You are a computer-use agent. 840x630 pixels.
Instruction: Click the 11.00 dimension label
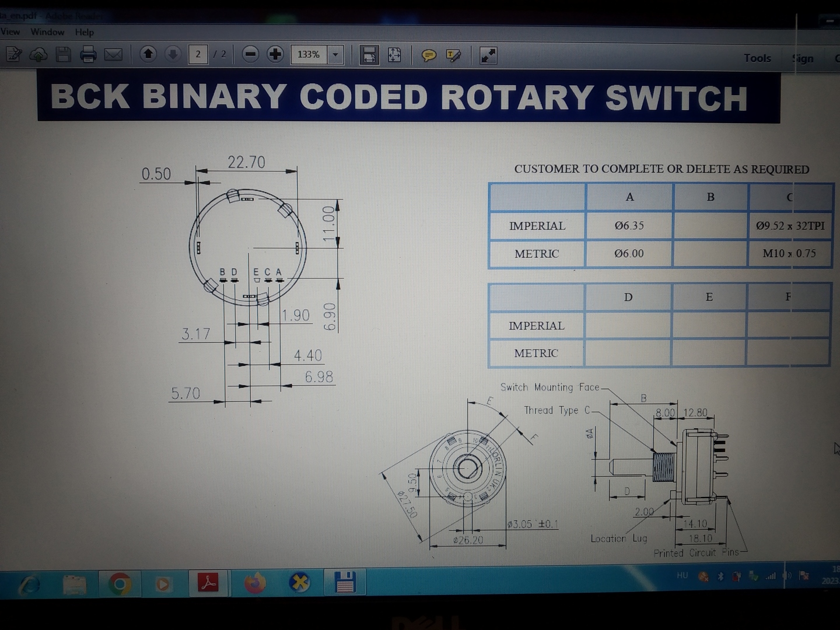click(x=329, y=223)
